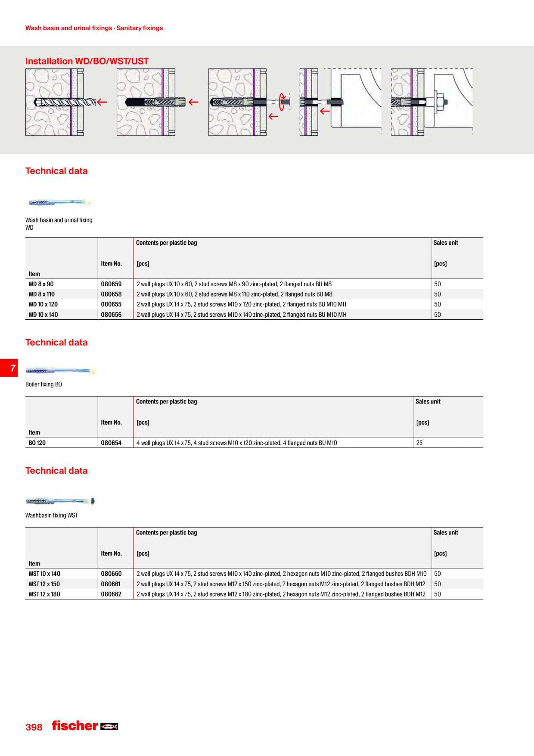Click 'Sales unit' header in BO table
The height and width of the screenshot is (756, 534).
click(428, 402)
